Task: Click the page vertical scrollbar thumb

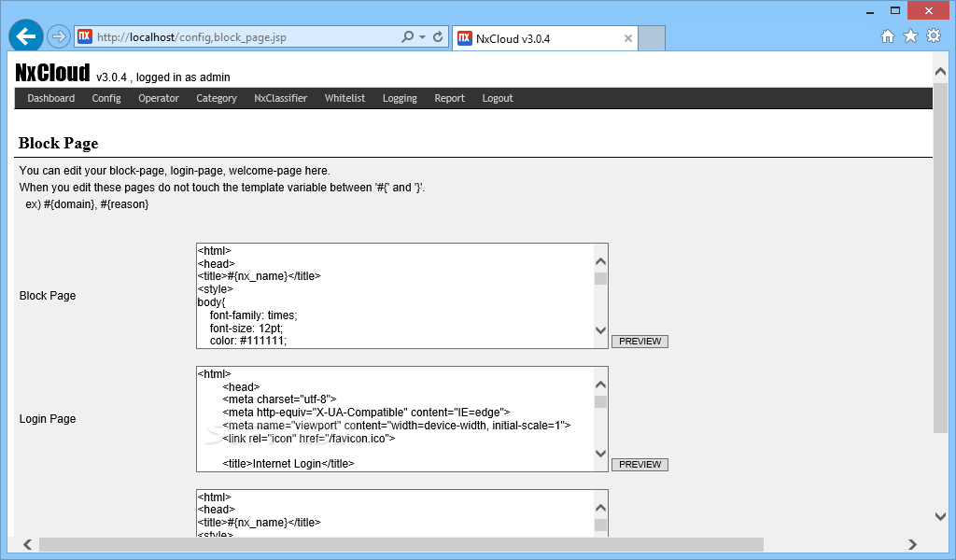Action: tap(940, 258)
